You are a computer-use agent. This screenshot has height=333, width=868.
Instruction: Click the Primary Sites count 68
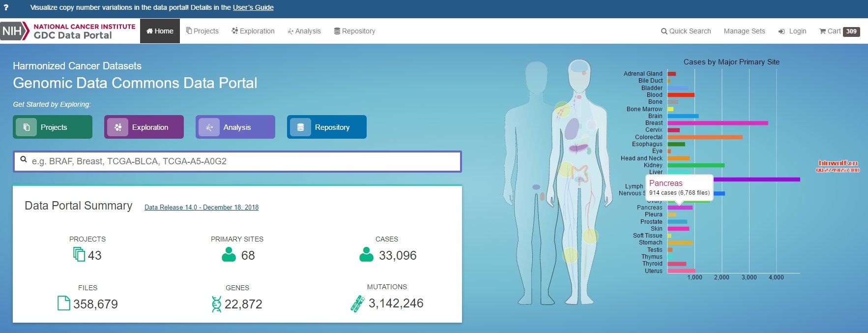click(248, 255)
